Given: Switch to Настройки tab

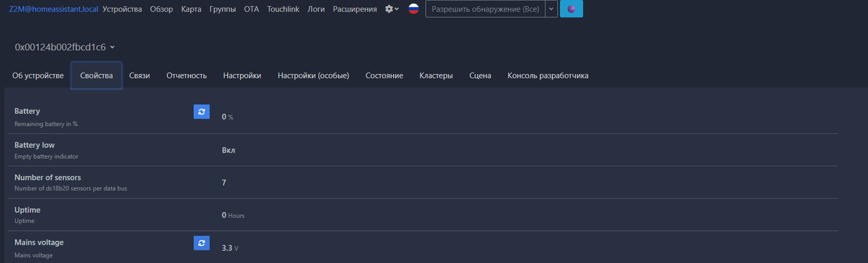Looking at the screenshot, I should (242, 76).
